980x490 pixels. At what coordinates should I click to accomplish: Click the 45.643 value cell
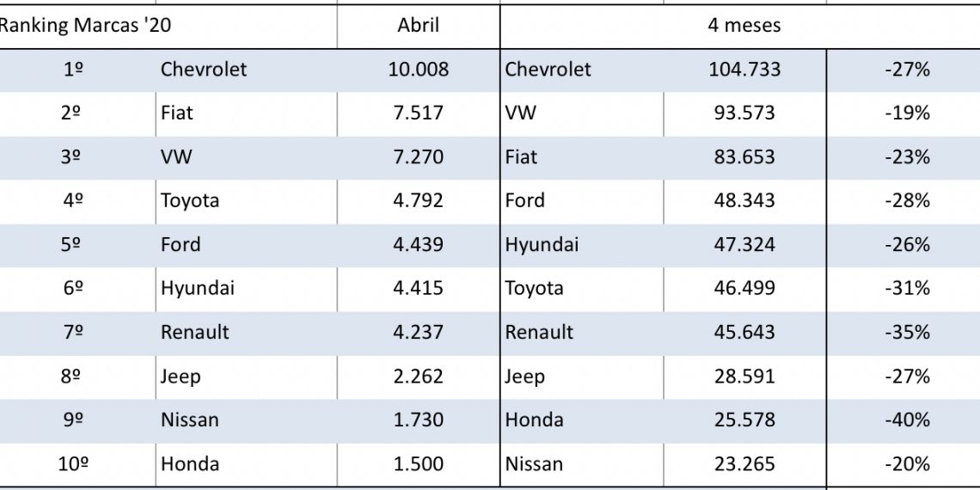click(x=744, y=333)
